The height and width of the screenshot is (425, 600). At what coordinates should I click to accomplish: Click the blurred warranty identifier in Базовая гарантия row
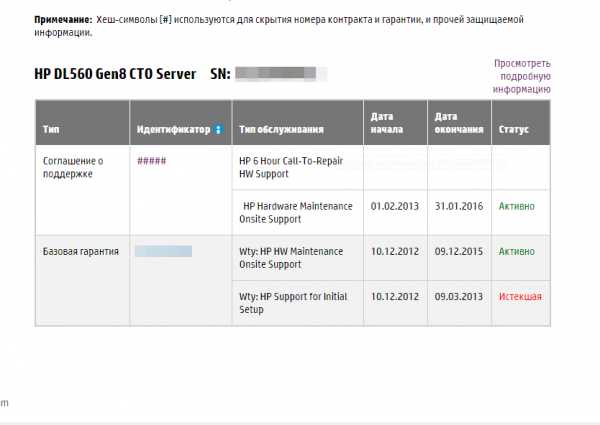pos(163,251)
